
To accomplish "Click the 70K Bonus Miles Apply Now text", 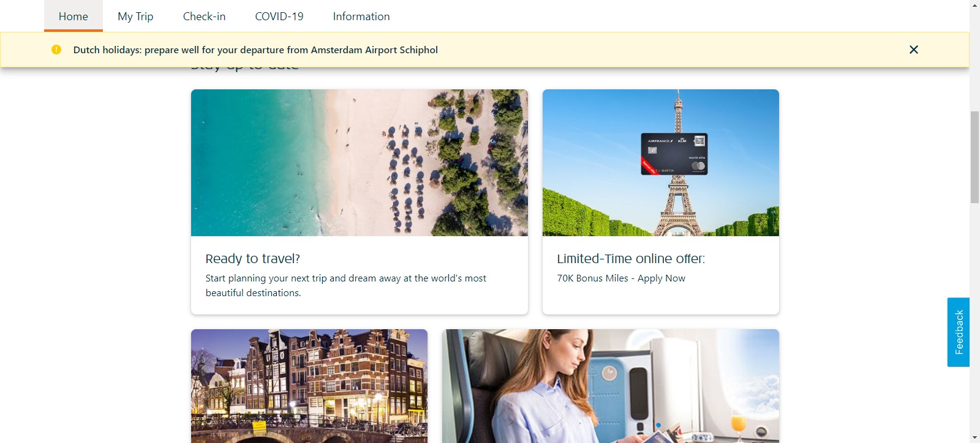I will [621, 278].
